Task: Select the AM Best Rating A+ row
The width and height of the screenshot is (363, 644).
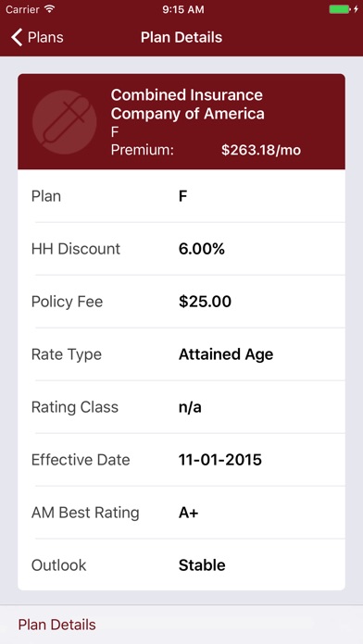Action: click(x=181, y=513)
